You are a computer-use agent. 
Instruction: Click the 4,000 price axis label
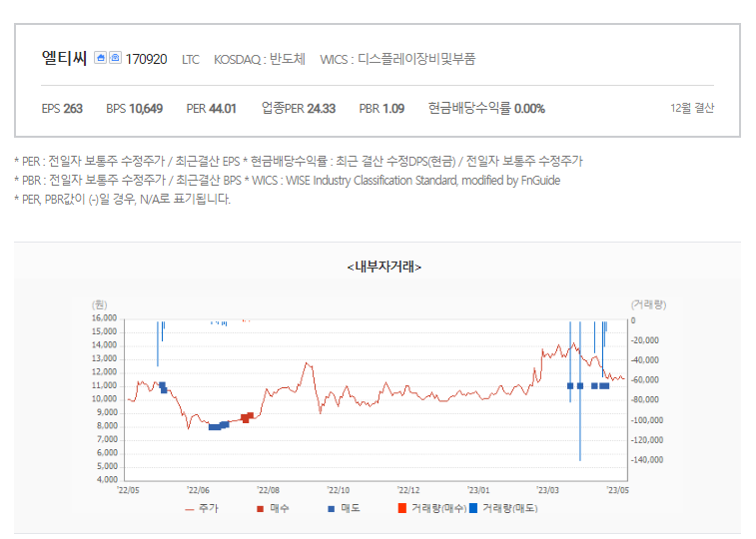107,479
